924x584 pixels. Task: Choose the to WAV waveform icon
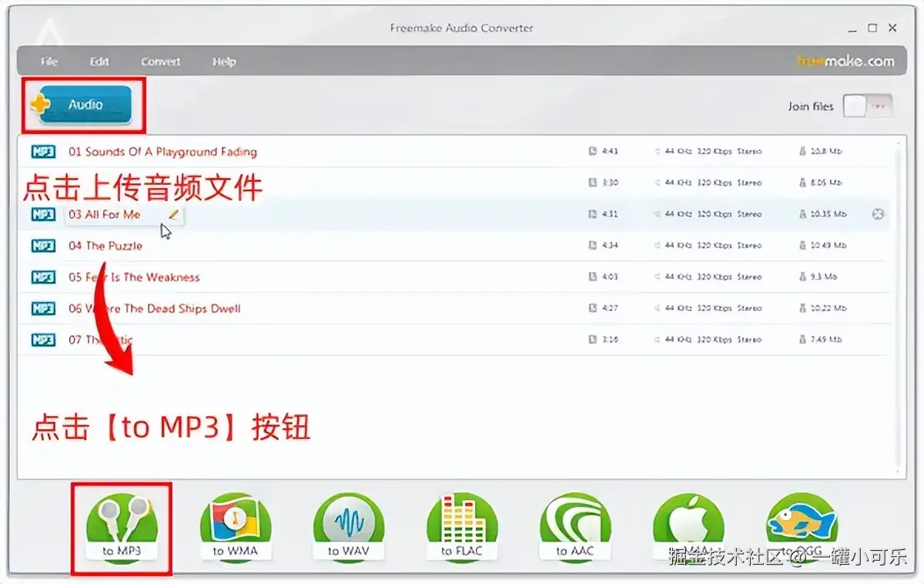pyautogui.click(x=349, y=528)
